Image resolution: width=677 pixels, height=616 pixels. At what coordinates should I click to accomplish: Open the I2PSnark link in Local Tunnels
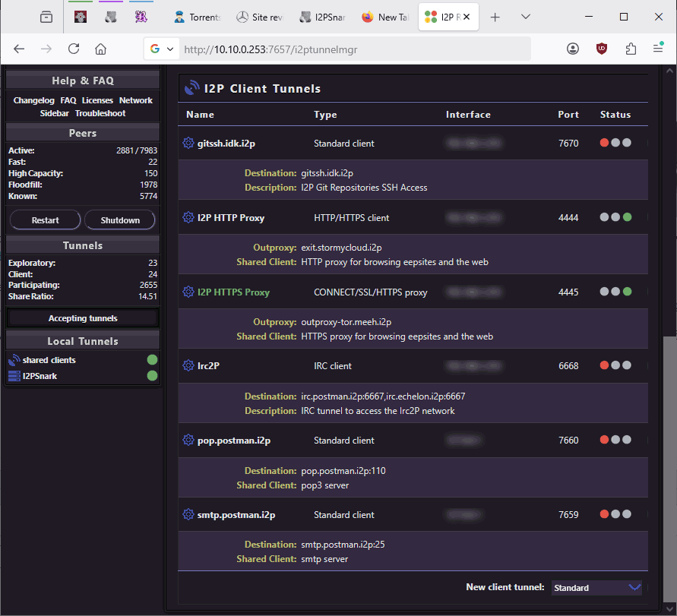coord(40,376)
